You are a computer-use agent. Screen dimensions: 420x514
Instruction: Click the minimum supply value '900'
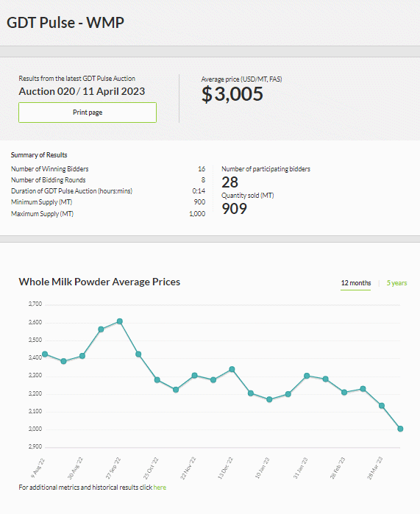click(199, 202)
